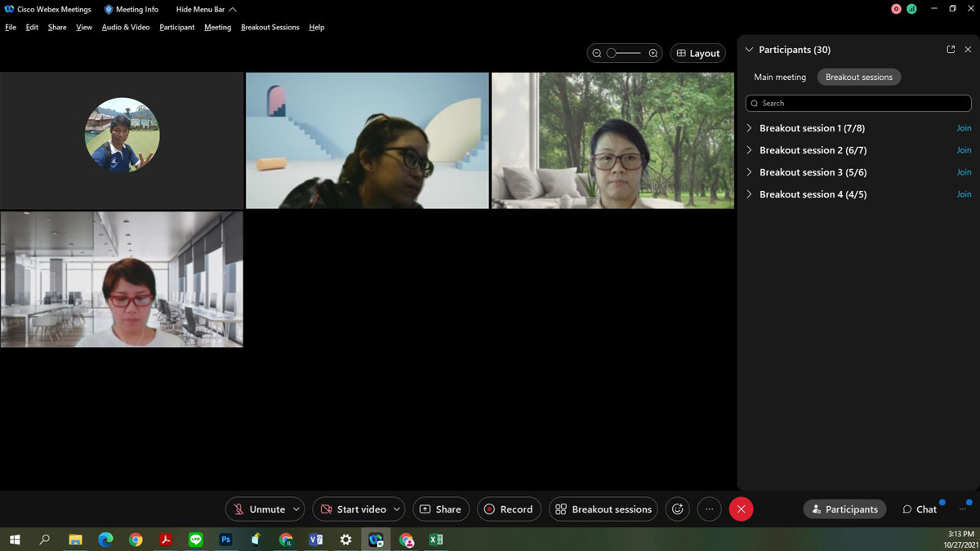
Task: Pop out the Participants panel
Action: 951,50
